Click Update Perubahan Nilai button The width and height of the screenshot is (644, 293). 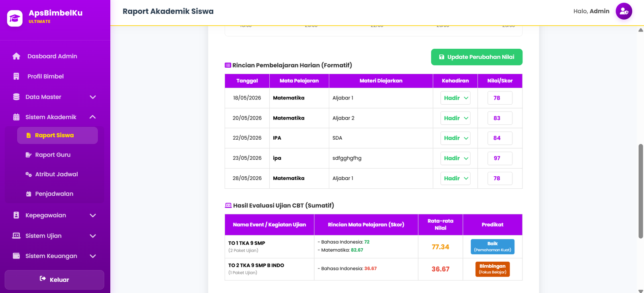(x=477, y=57)
